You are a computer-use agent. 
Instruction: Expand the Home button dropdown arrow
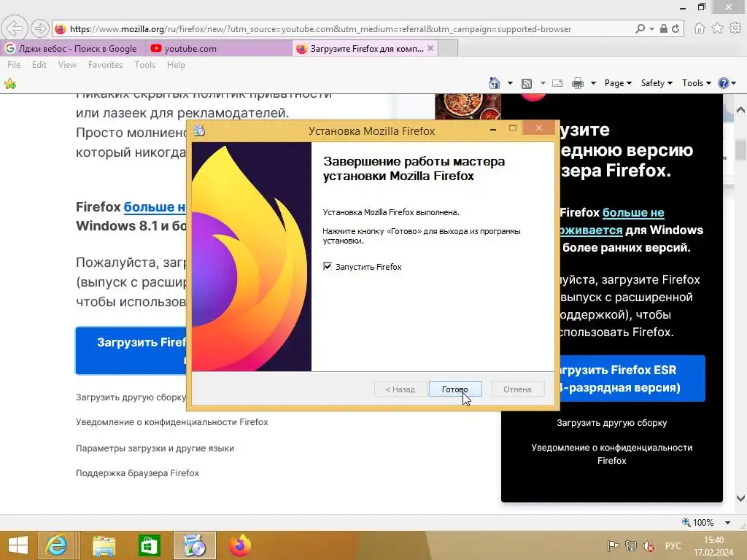(510, 83)
